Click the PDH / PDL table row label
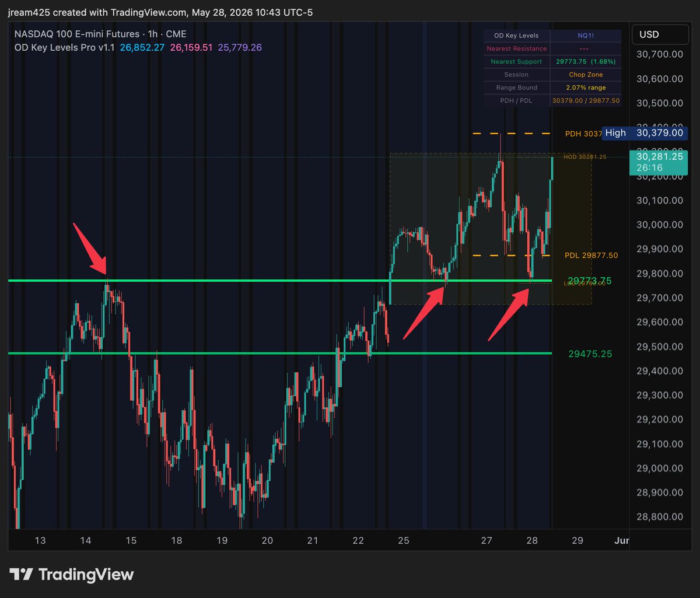Viewport: 700px width, 598px height. (516, 100)
